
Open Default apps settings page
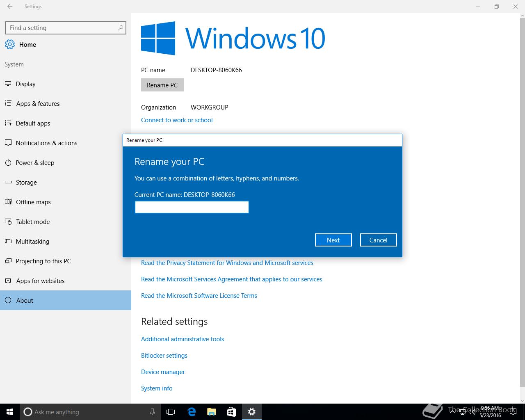click(66, 123)
